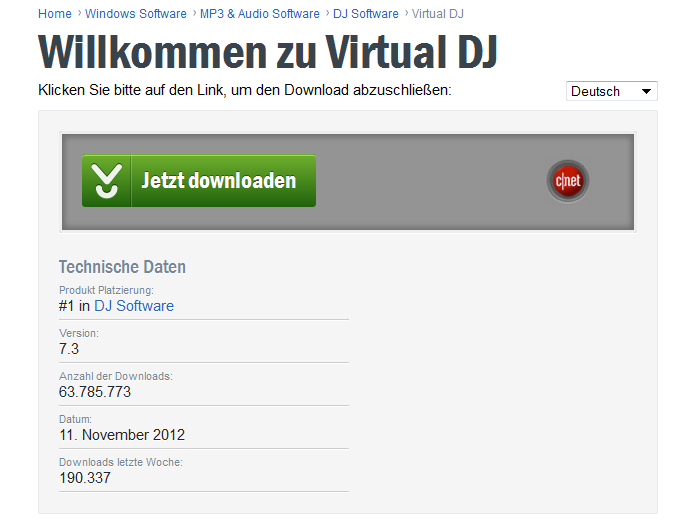
Task: Click the red CNET logo badge
Action: coord(568,181)
